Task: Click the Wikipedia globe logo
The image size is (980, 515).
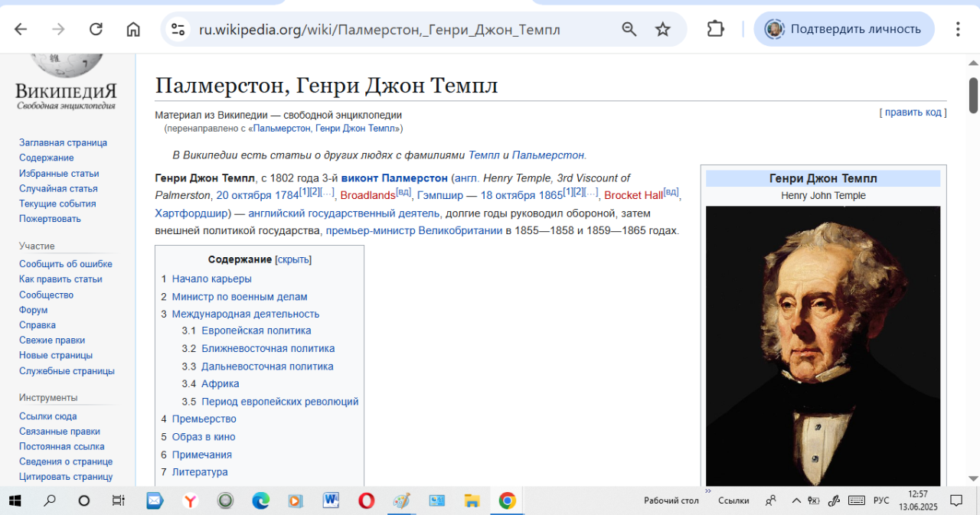Action: [x=66, y=64]
